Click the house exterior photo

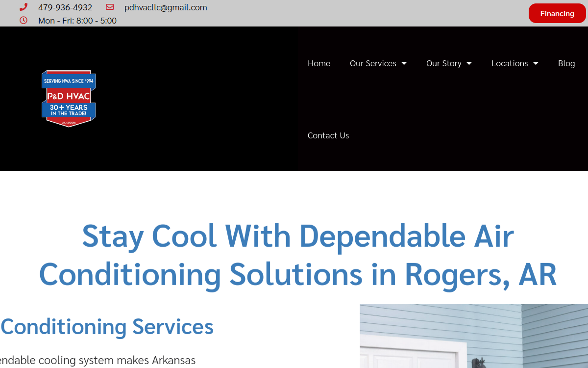pyautogui.click(x=474, y=336)
